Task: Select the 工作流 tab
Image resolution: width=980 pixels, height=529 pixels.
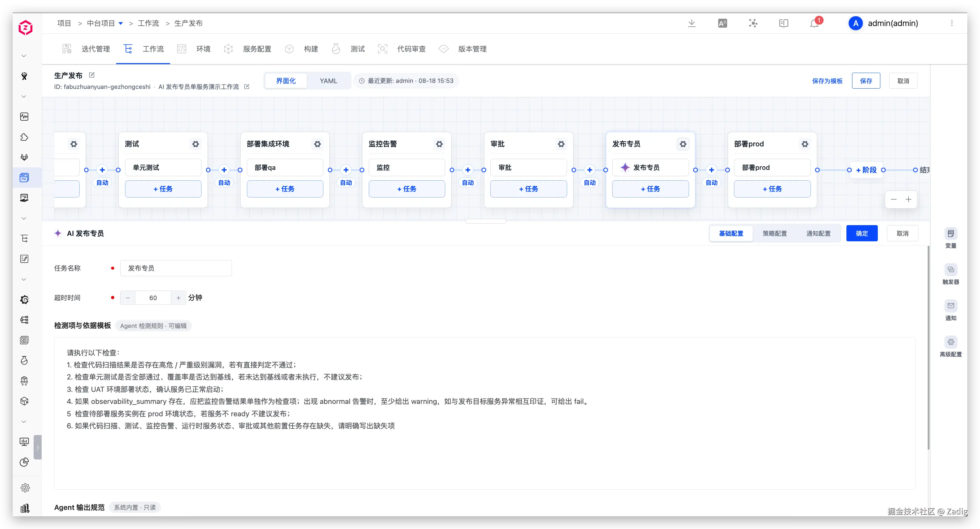Action: point(143,49)
